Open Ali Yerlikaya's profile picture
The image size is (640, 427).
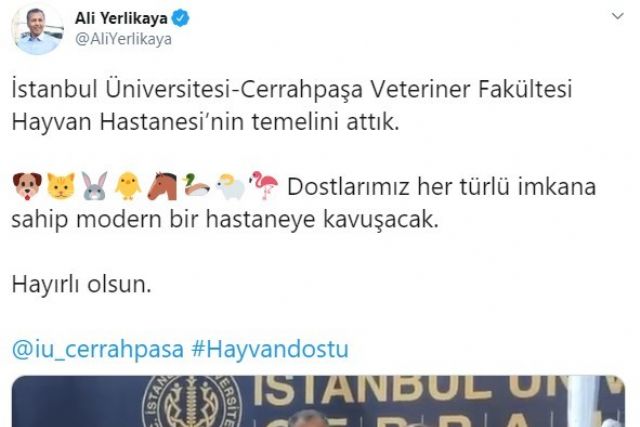click(x=38, y=30)
